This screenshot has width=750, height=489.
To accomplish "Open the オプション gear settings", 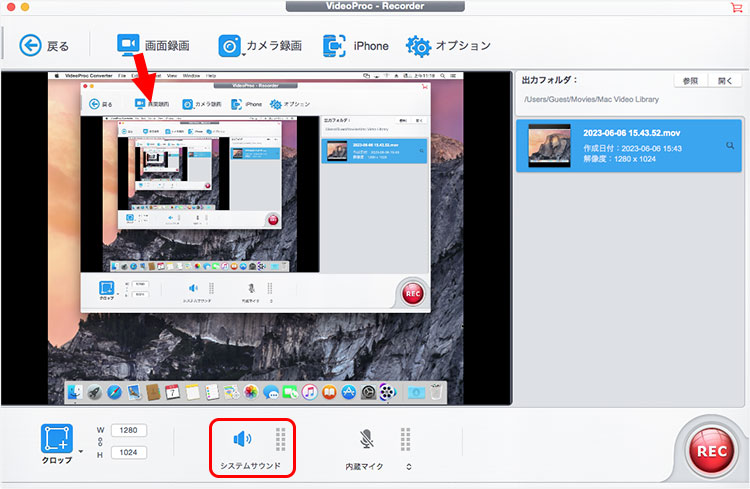I will 448,46.
